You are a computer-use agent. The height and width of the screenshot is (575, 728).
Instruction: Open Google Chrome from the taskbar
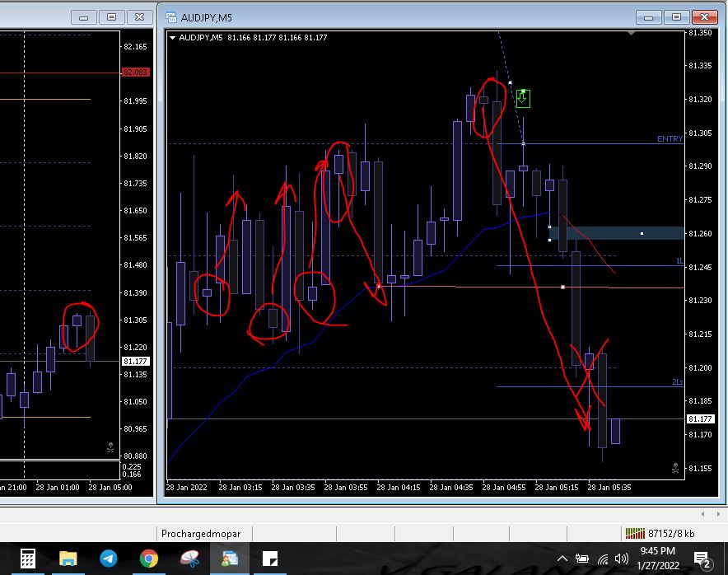point(149,559)
